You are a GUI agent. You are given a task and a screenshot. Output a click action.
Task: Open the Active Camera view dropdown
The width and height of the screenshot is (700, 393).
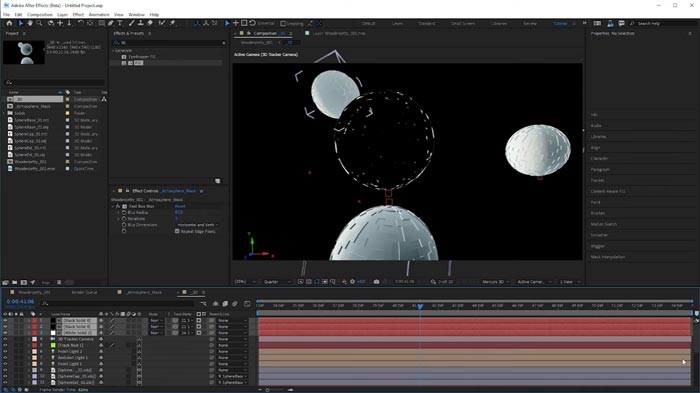click(x=533, y=282)
